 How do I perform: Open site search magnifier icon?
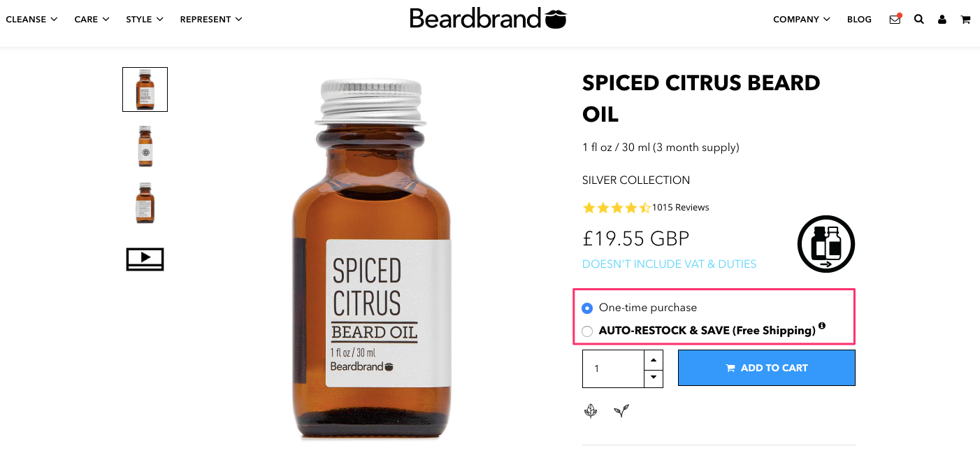point(919,20)
